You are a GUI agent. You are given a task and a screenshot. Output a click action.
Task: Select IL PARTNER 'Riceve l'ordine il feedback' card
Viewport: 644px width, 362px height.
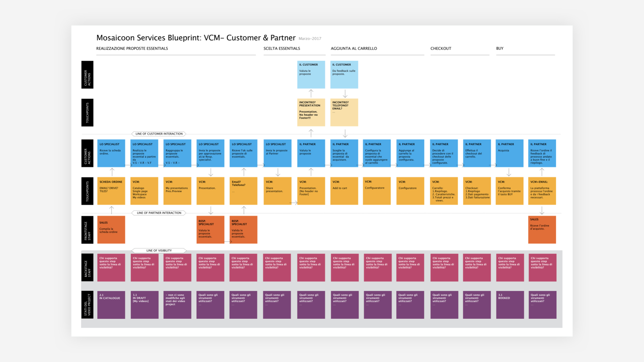(x=542, y=153)
